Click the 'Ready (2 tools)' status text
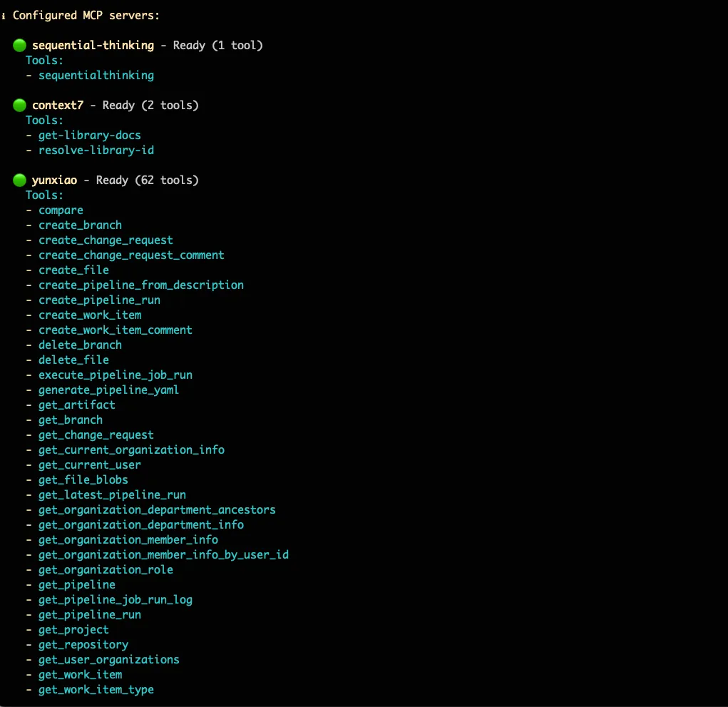 coord(150,106)
